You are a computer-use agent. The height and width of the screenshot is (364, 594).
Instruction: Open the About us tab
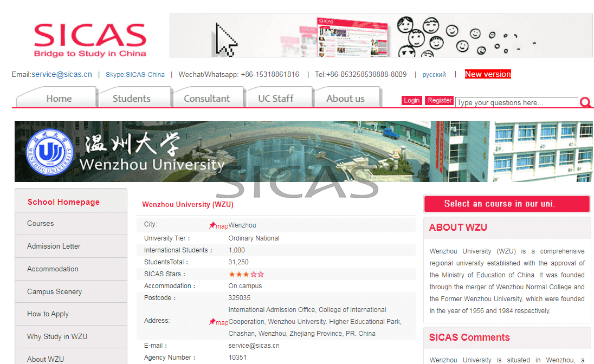click(x=347, y=97)
